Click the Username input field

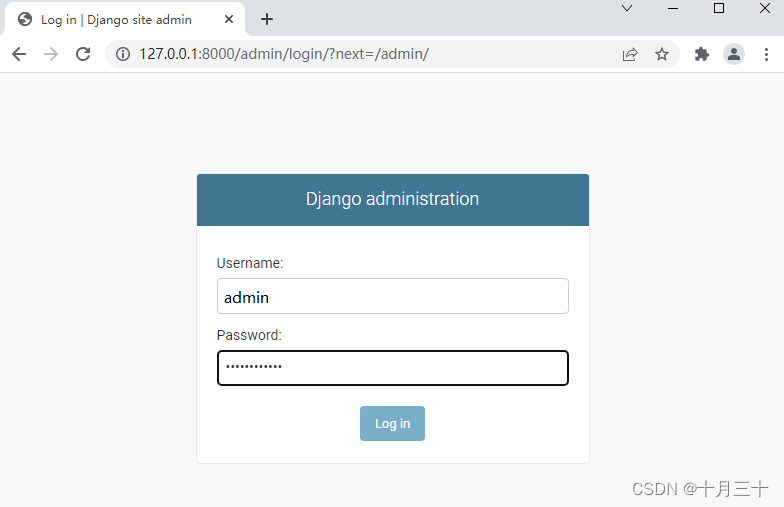pos(392,296)
